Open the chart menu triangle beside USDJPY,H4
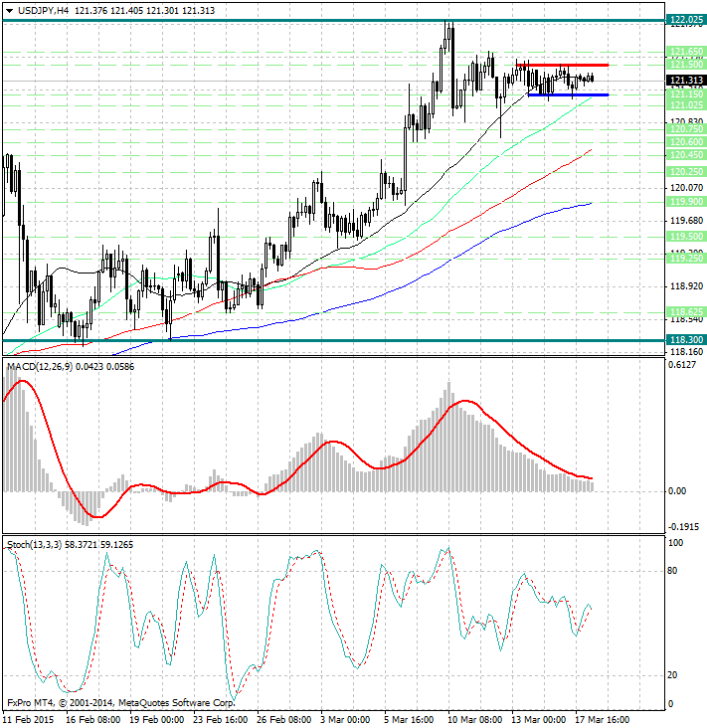 tap(9, 11)
